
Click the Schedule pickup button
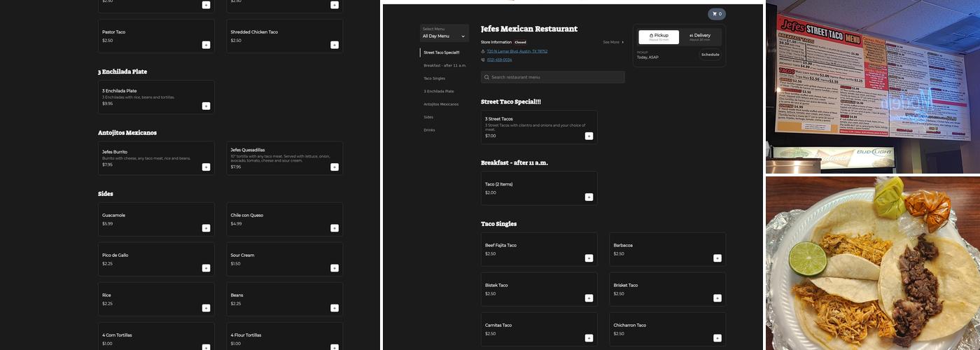click(710, 55)
